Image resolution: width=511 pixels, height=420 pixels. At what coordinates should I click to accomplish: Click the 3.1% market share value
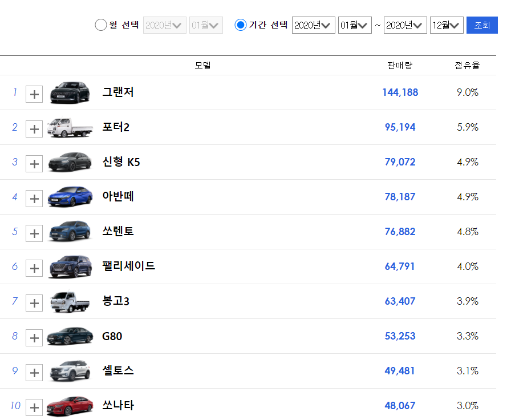pos(468,371)
